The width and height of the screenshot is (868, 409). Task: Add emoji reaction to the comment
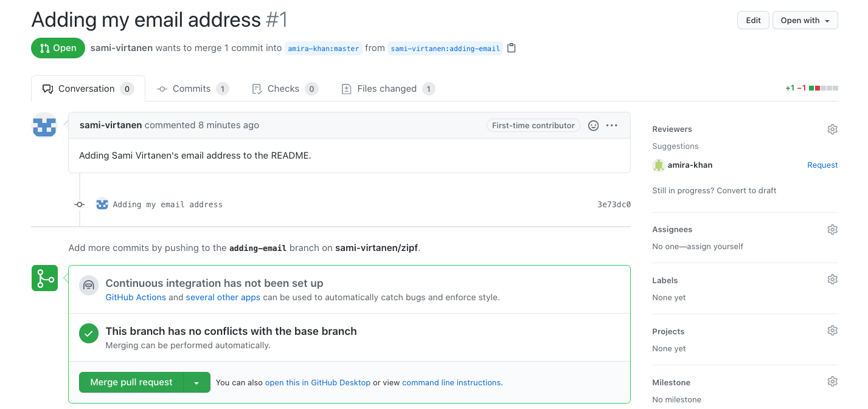point(594,125)
